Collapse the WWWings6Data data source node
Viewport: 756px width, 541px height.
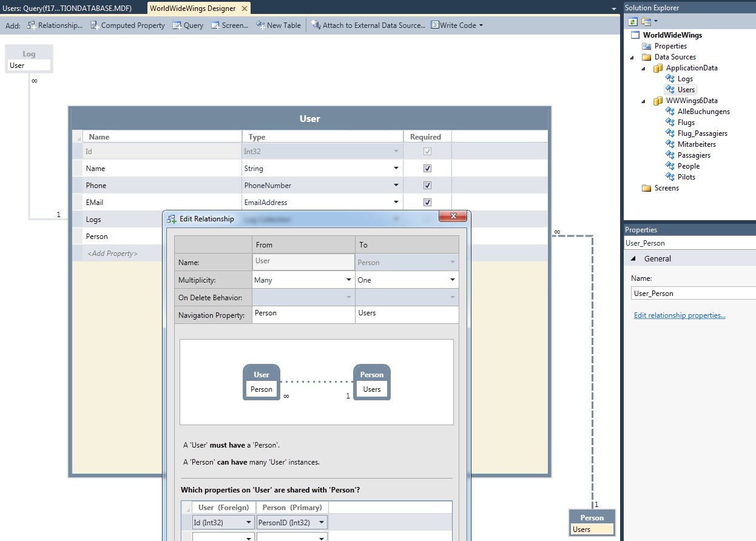point(643,101)
